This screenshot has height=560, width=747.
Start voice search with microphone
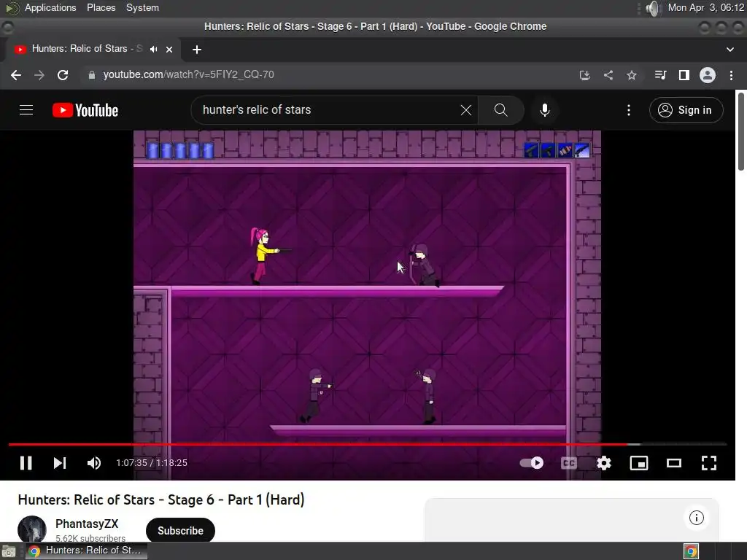tap(544, 110)
